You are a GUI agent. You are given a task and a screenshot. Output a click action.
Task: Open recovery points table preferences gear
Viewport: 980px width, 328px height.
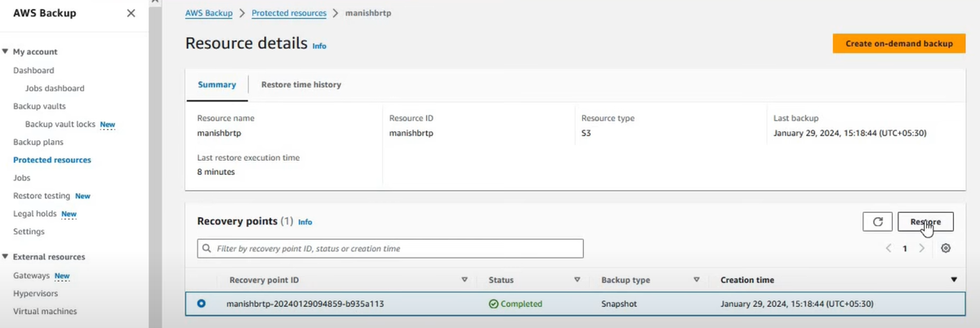tap(946, 248)
